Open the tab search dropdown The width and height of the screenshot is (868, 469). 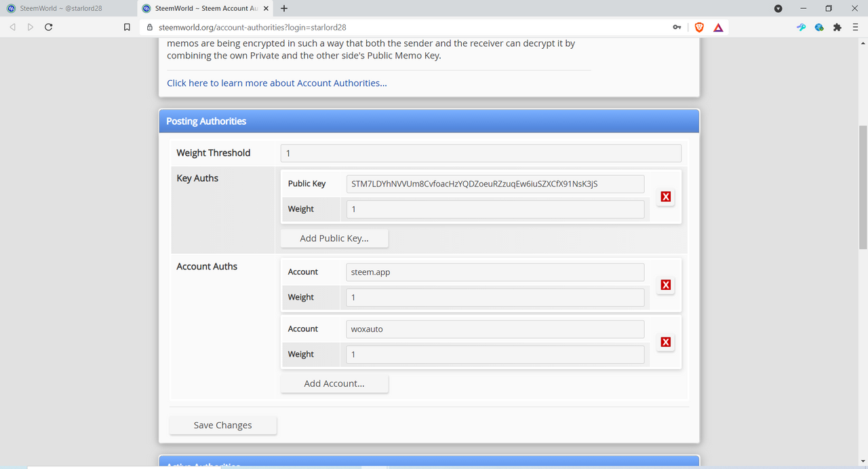tap(778, 8)
